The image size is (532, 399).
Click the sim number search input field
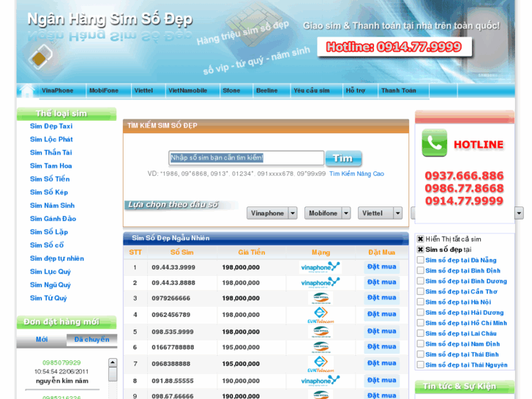tap(247, 158)
